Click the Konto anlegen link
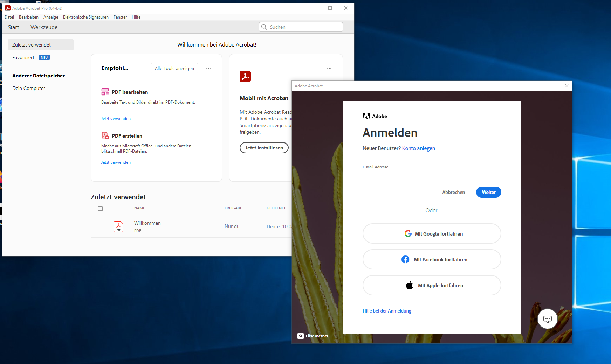 coord(418,148)
